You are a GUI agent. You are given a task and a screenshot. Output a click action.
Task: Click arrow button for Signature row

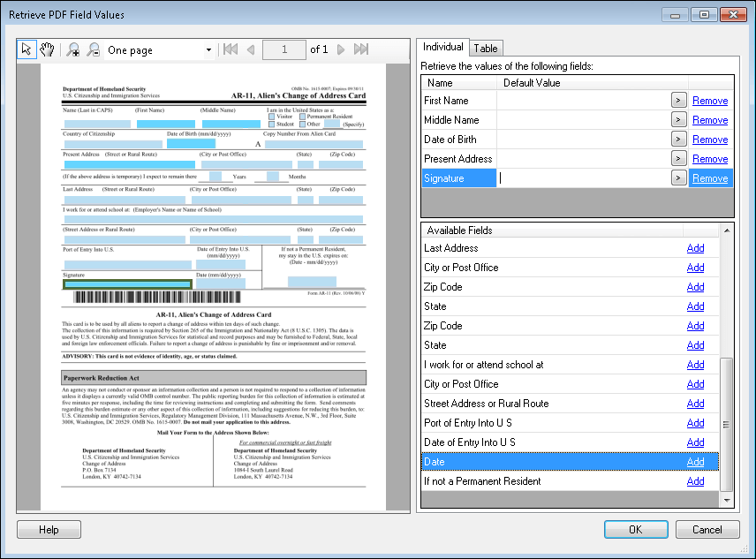[x=678, y=178]
